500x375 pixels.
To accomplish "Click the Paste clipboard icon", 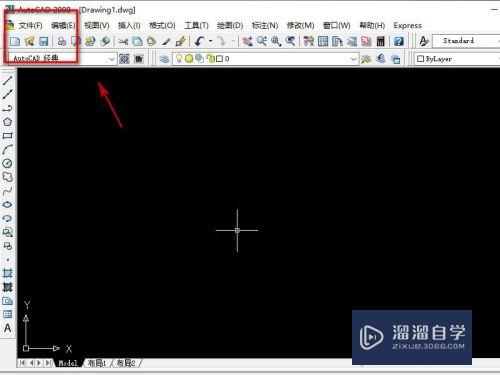I will 152,41.
